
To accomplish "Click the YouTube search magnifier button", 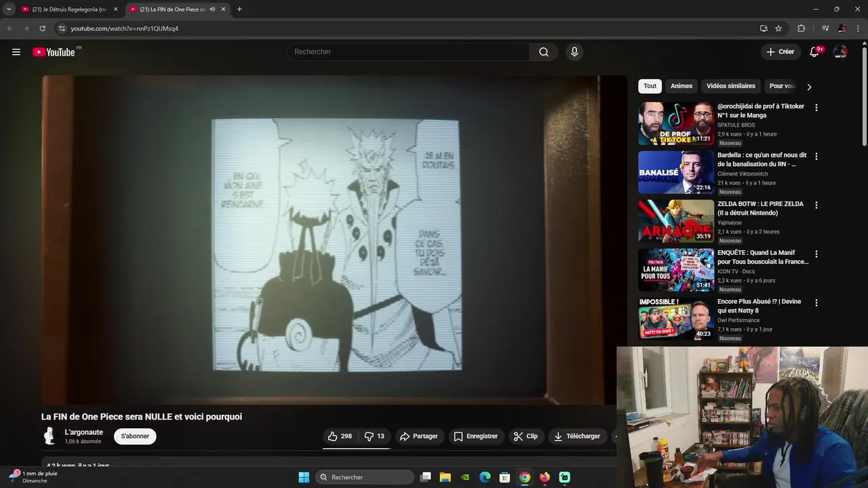I will tap(544, 52).
